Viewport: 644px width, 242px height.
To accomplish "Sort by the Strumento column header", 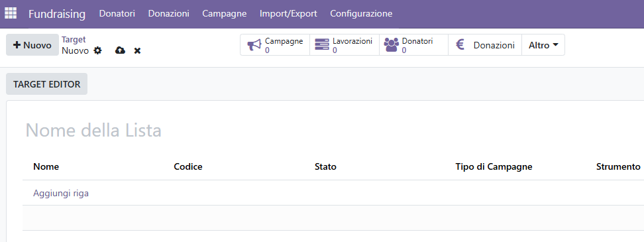I will [618, 166].
